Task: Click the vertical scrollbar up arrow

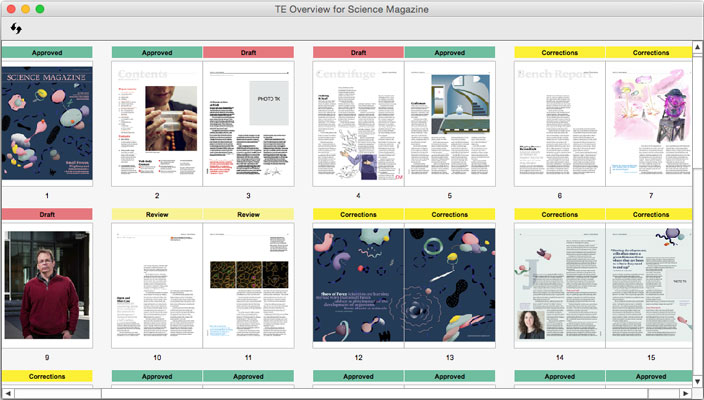Action: pyautogui.click(x=697, y=47)
